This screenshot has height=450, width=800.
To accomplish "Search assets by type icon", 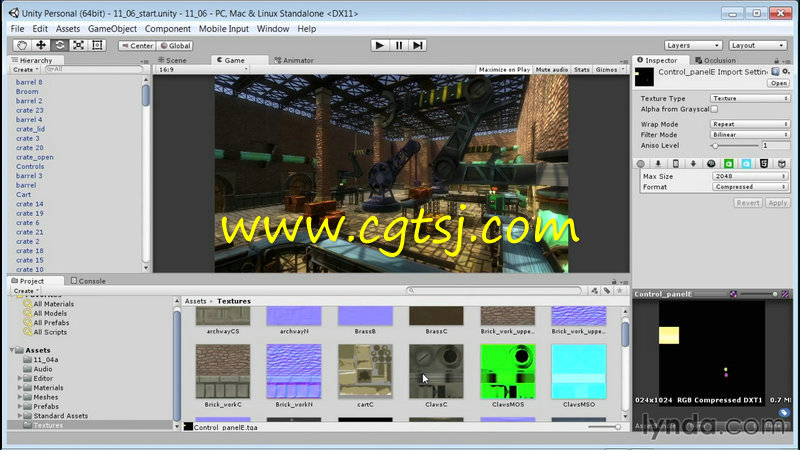I will pos(594,291).
